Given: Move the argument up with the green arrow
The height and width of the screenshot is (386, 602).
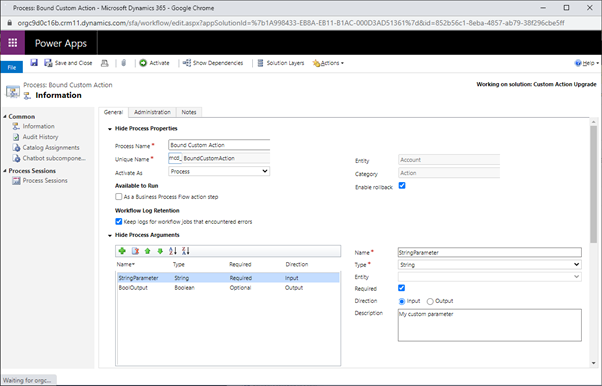Looking at the screenshot, I should tap(147, 251).
